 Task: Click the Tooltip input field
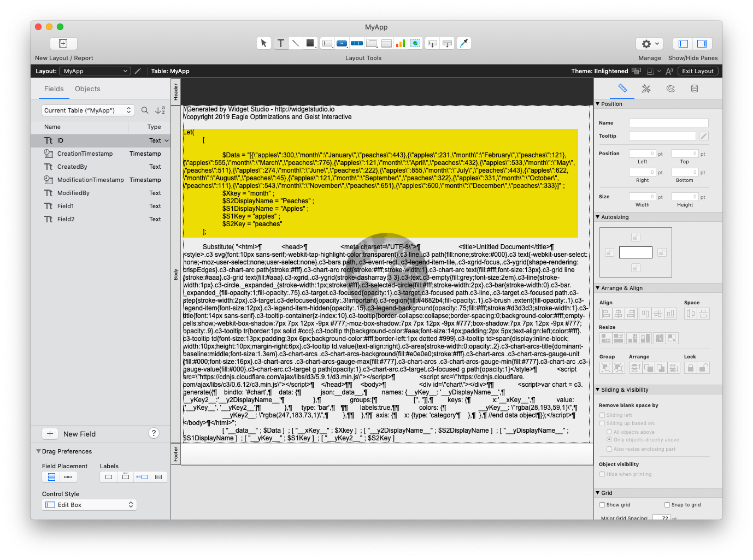[x=662, y=136]
